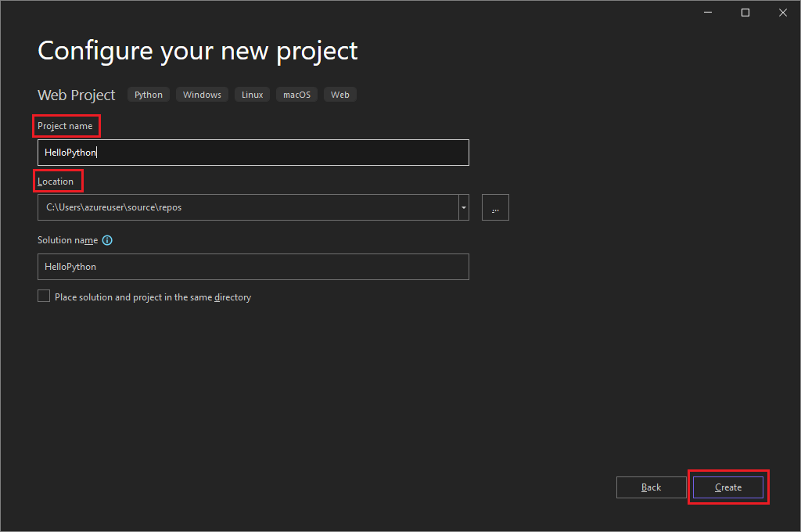Click the Project name label
The image size is (801, 532).
[65, 126]
